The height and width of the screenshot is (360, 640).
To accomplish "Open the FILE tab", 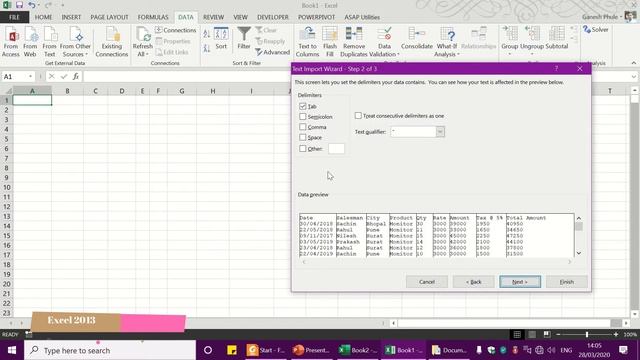I will coord(14,17).
